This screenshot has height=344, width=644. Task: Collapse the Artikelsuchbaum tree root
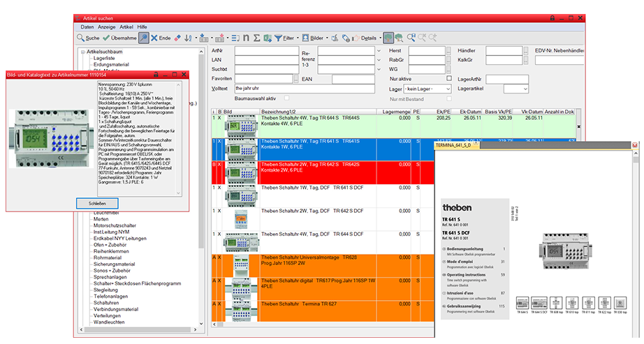(82, 52)
